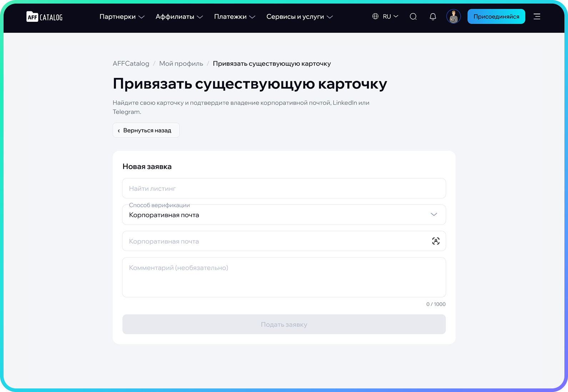The width and height of the screenshot is (568, 392).
Task: Open the Сервисы и услуги menu
Action: [300, 17]
